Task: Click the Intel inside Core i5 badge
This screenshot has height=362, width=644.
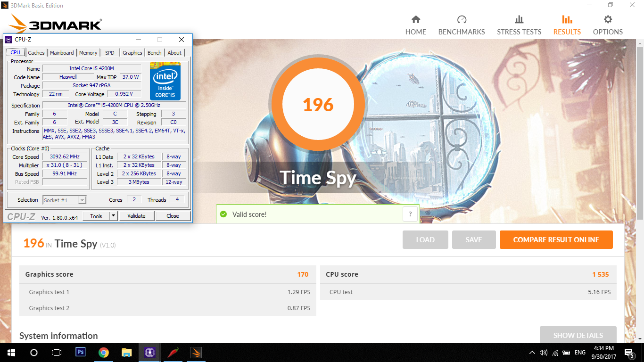Action: pyautogui.click(x=165, y=81)
